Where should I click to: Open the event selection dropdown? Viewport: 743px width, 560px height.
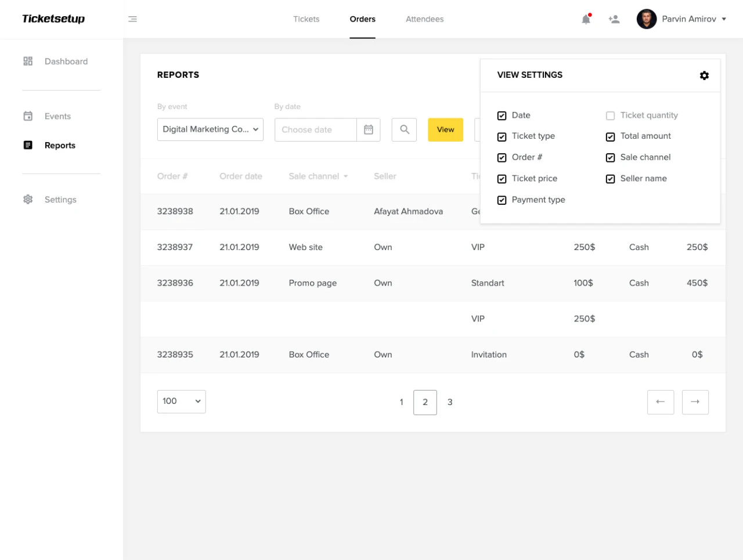point(210,129)
